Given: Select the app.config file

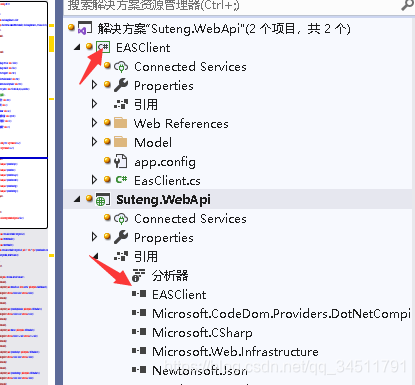Looking at the screenshot, I should 165,162.
